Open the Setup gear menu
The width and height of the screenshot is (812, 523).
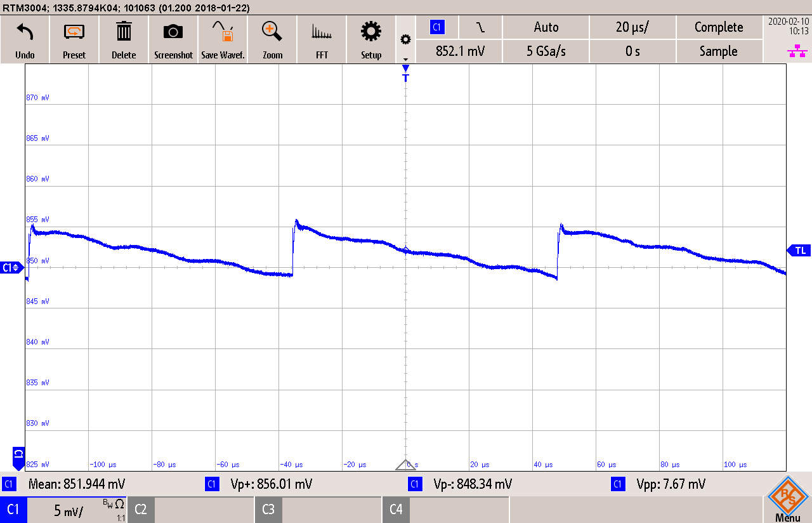tap(371, 31)
